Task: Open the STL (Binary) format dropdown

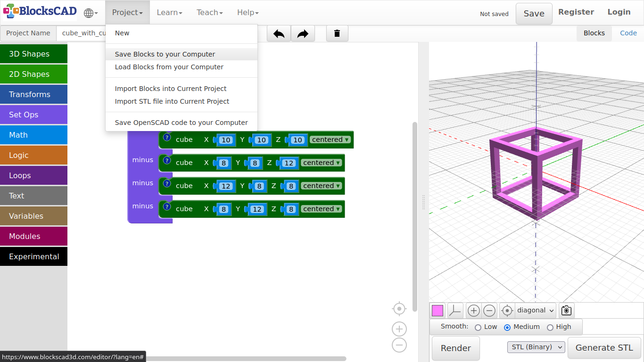Action: coord(537,347)
